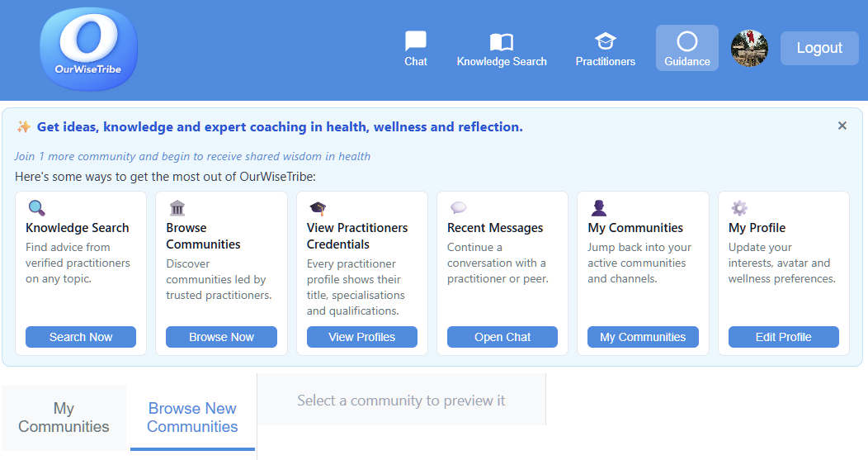Click the OurWiseTribe logo
This screenshot has height=460, width=868.
(x=88, y=49)
